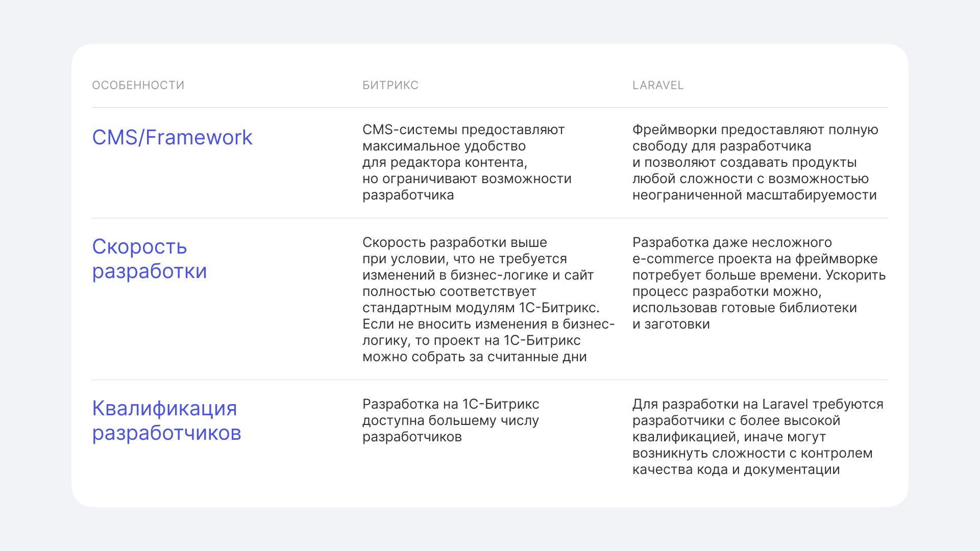Viewport: 980px width, 551px height.
Task: Select the Квалификация разработчиков row title
Action: [x=166, y=420]
